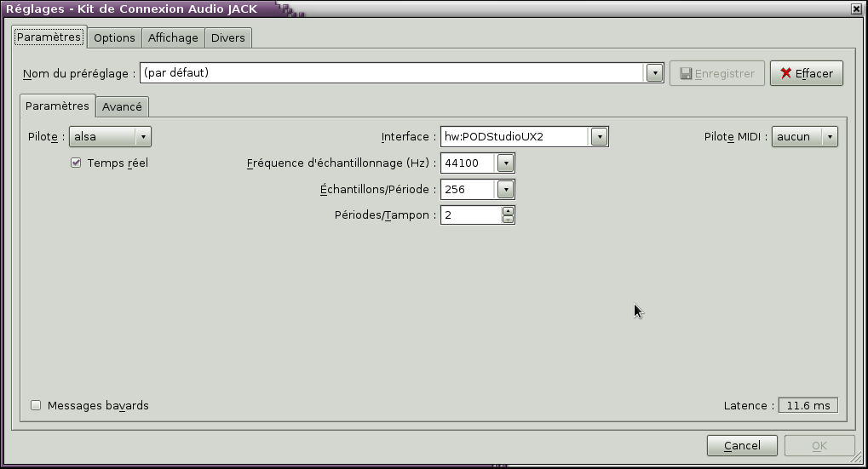868x469 pixels.
Task: Open the Pilote alsa dropdown
Action: [110, 136]
